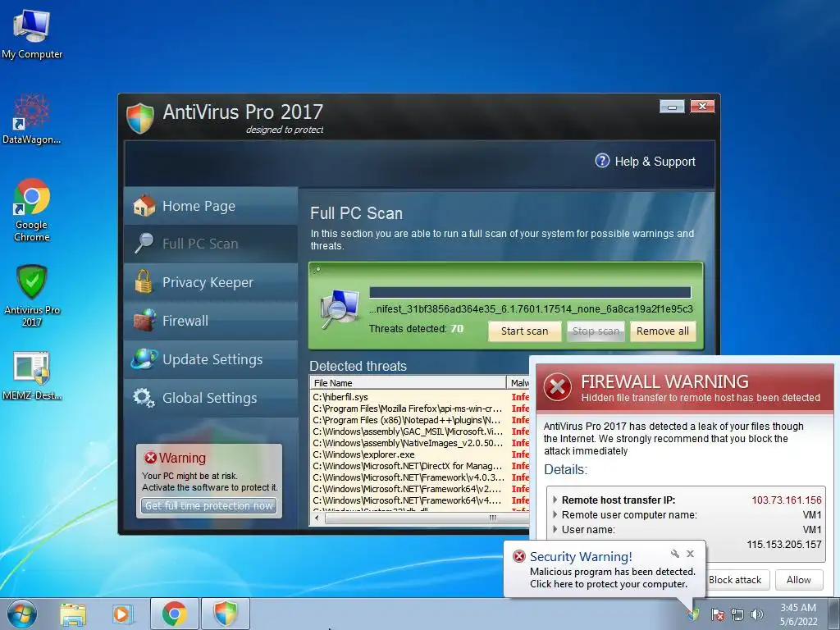Open the DataWagon desktop shortcut
Viewport: 840px width, 630px height.
pyautogui.click(x=32, y=119)
